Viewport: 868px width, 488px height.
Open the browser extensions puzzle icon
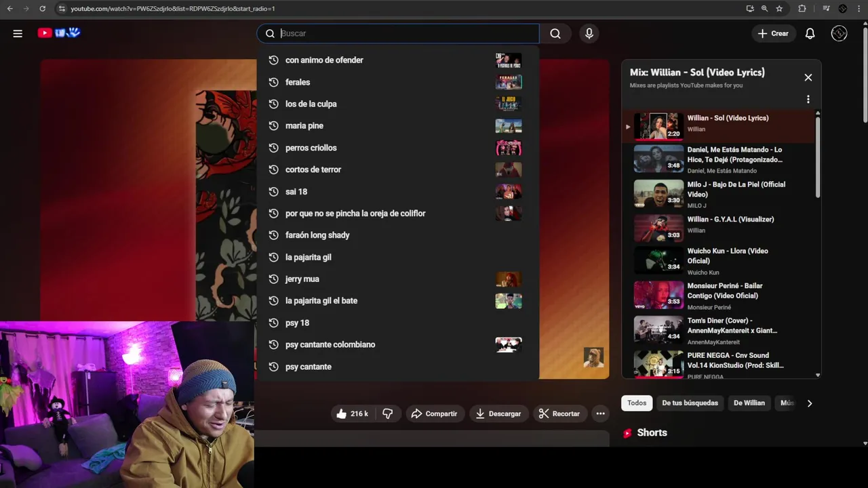802,8
